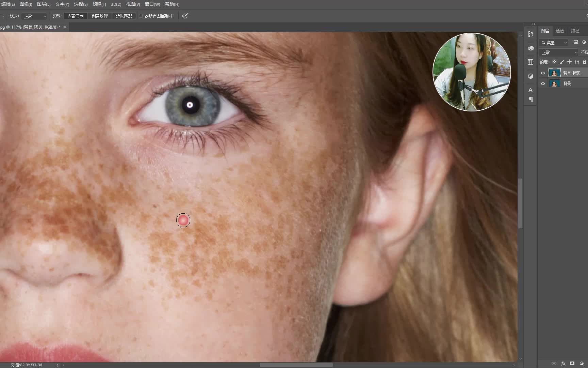Open the History panel icon
This screenshot has width=588, height=368.
(530, 34)
